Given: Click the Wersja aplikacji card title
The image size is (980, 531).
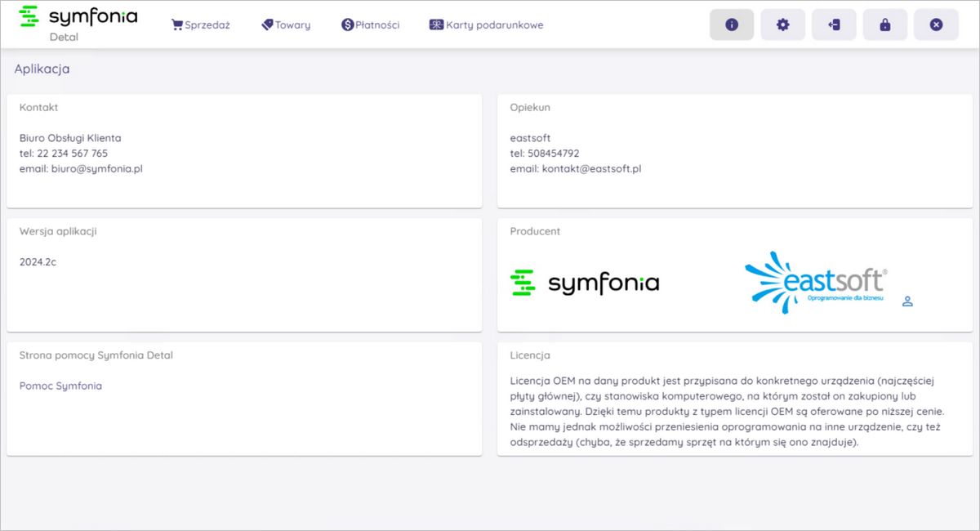Looking at the screenshot, I should [x=58, y=231].
